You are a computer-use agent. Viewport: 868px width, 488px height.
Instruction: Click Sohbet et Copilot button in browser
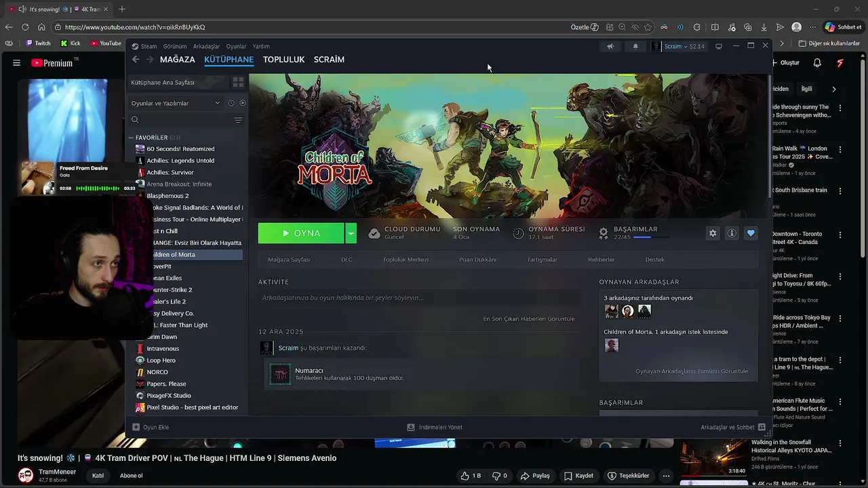(x=843, y=27)
